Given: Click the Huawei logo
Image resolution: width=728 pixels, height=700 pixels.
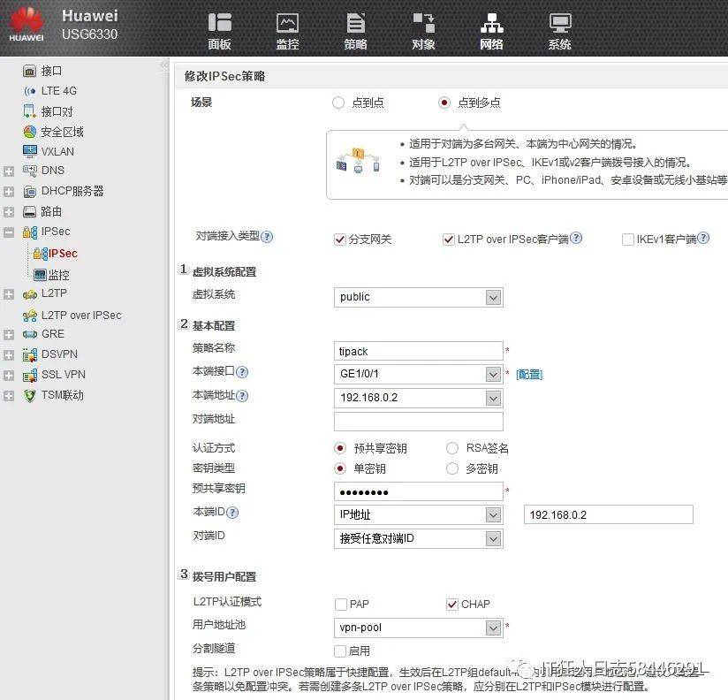Looking at the screenshot, I should pos(27,24).
